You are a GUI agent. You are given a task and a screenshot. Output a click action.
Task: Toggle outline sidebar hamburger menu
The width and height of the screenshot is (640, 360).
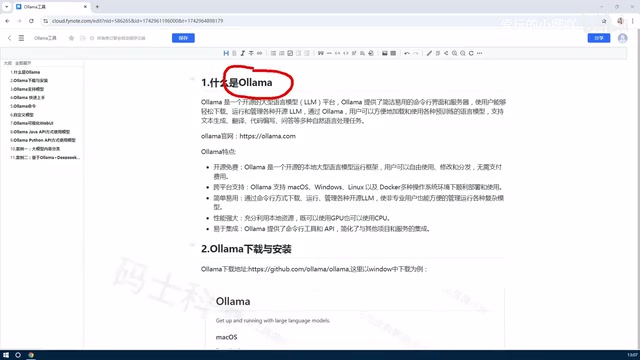point(21,38)
